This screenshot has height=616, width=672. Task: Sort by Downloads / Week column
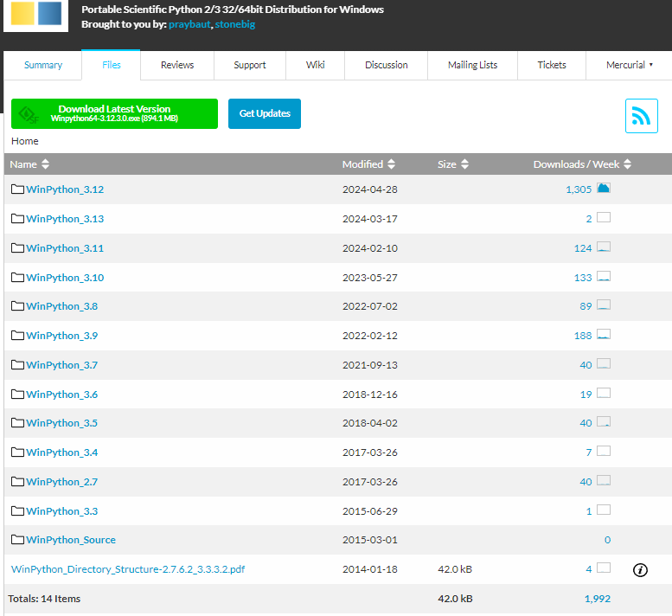582,164
